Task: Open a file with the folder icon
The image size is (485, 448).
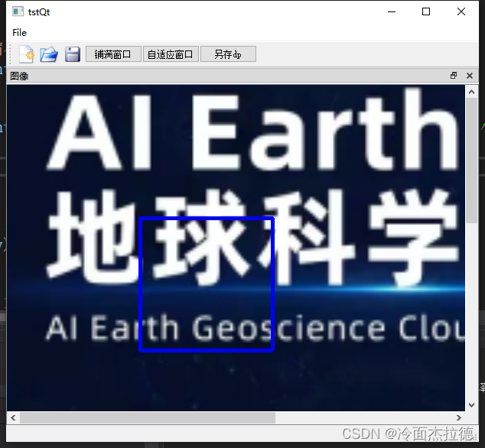Action: click(49, 54)
